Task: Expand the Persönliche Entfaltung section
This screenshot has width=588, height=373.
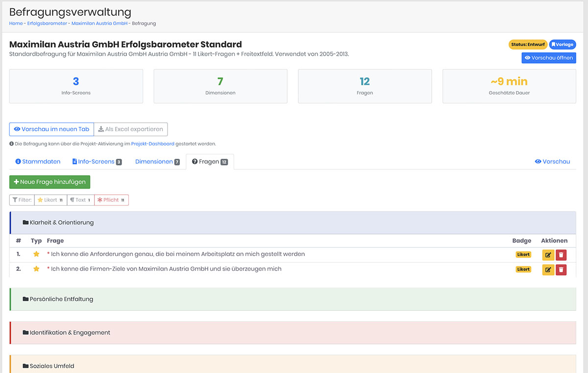Action: 61,299
